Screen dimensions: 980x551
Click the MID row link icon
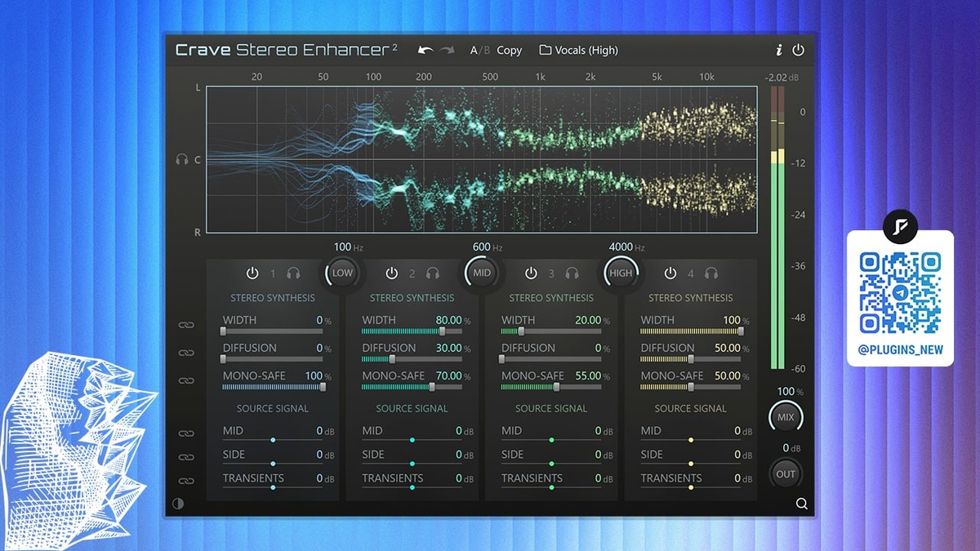pos(186,433)
